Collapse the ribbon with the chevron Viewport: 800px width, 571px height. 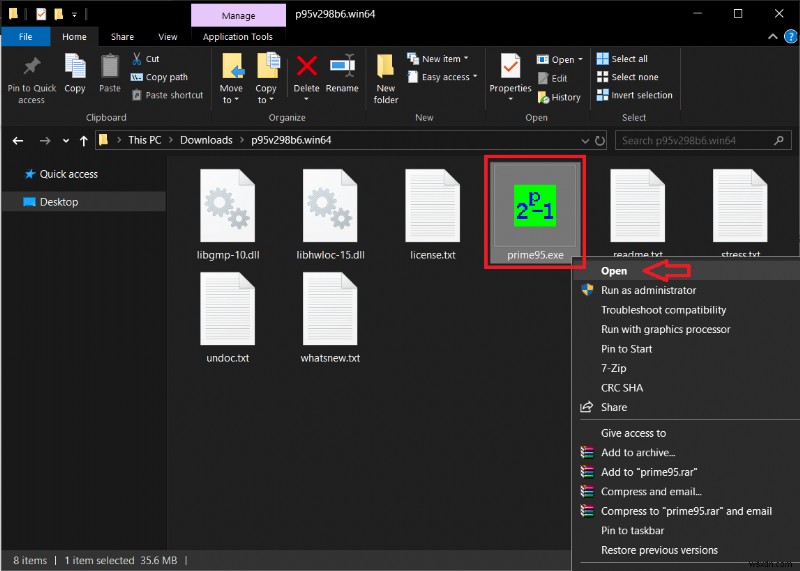pyautogui.click(x=773, y=37)
